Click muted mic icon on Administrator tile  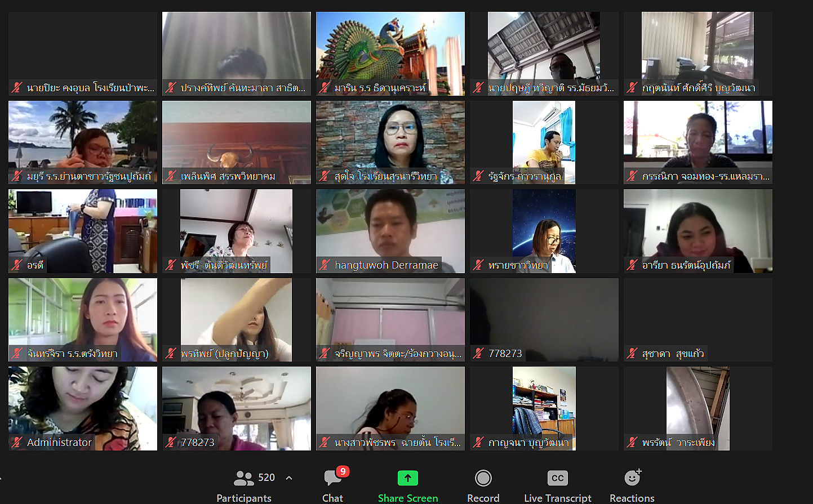click(17, 443)
